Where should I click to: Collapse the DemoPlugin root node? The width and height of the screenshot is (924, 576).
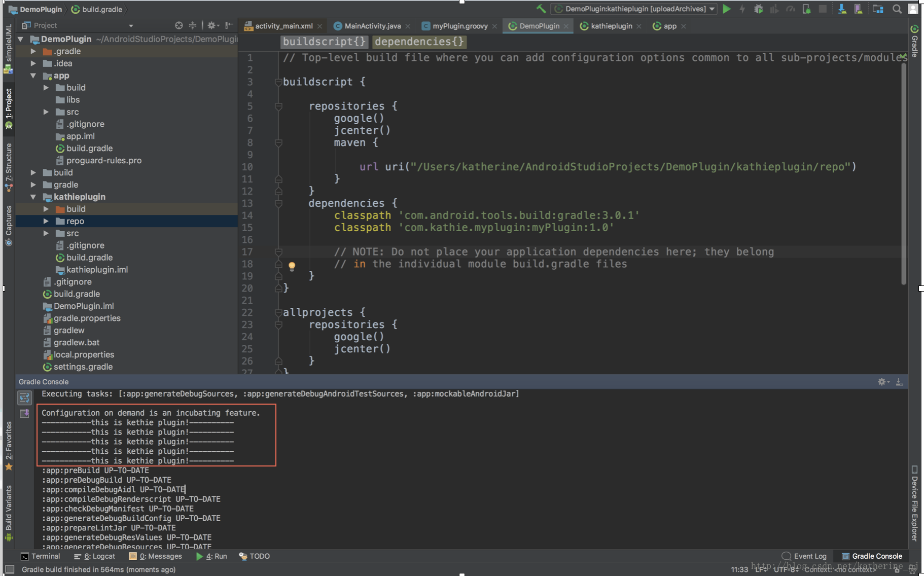click(x=21, y=39)
